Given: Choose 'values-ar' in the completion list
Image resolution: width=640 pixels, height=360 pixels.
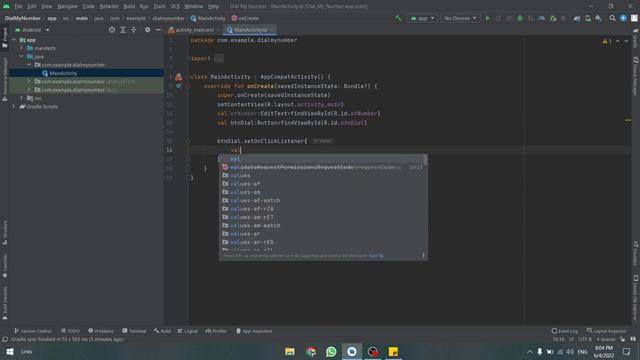Looking at the screenshot, I should [x=322, y=234].
